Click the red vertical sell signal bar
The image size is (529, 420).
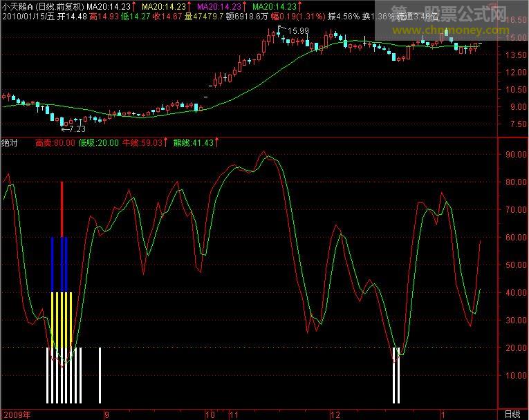pyautogui.click(x=62, y=209)
